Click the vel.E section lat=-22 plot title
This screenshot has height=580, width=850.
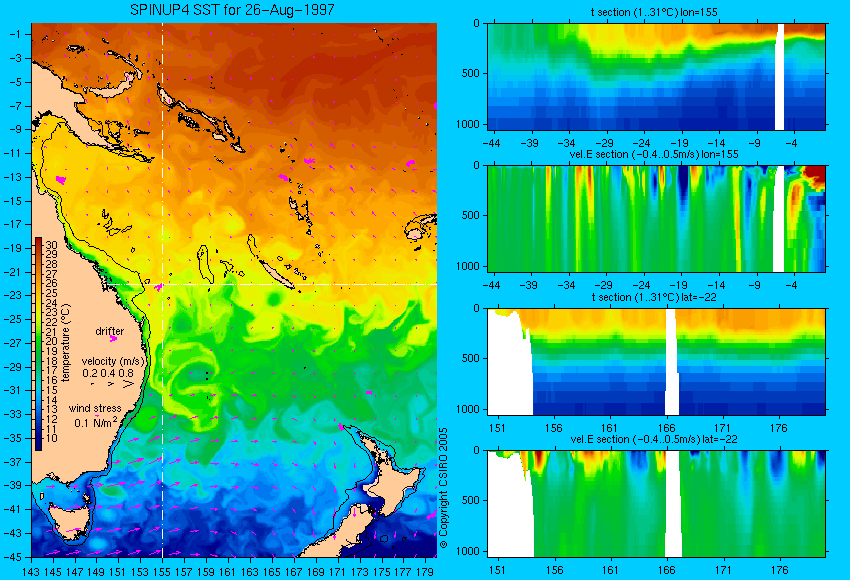(x=654, y=439)
